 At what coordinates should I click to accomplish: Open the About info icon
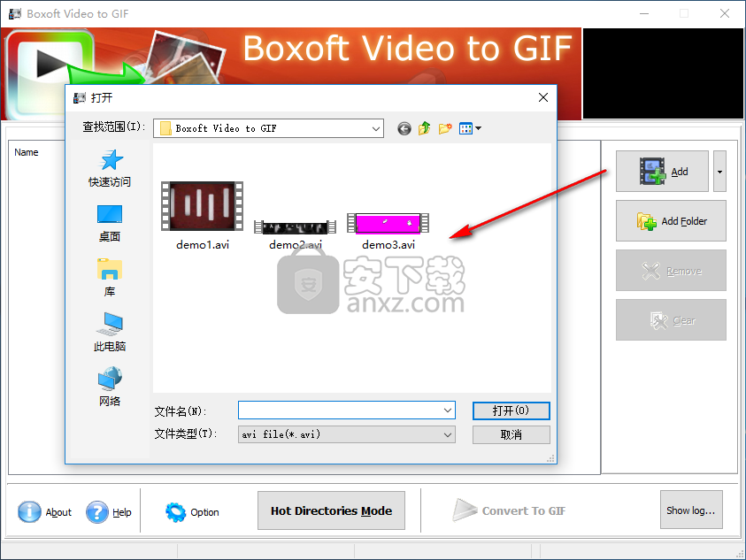click(29, 512)
